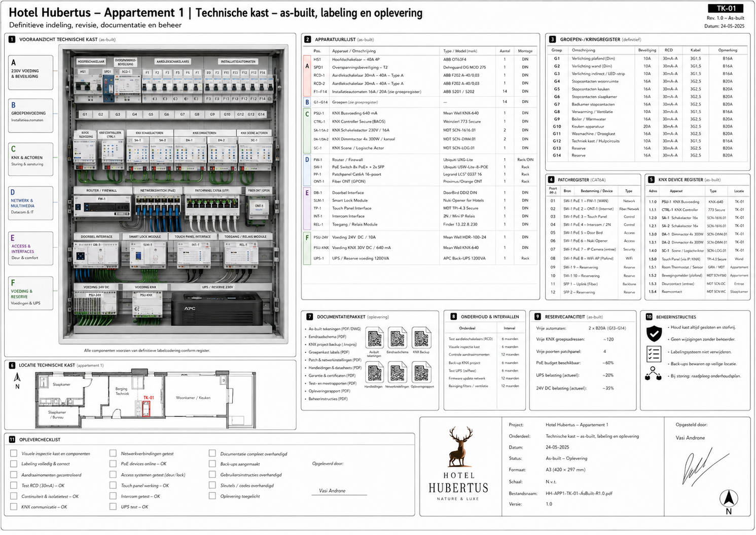Screen dimensions: 756x535
Task: Tick Aandraaimomenten gecontroleerd checkbox
Action: (14, 475)
